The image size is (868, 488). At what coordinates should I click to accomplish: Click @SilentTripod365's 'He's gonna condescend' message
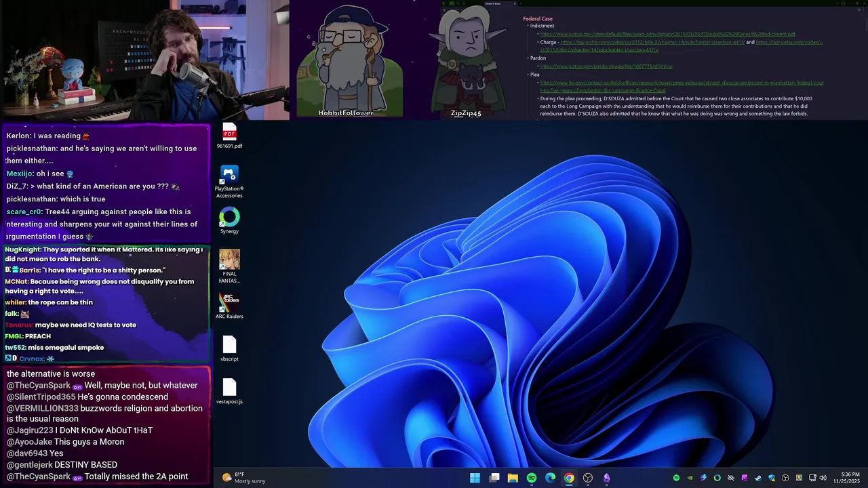pos(87,397)
